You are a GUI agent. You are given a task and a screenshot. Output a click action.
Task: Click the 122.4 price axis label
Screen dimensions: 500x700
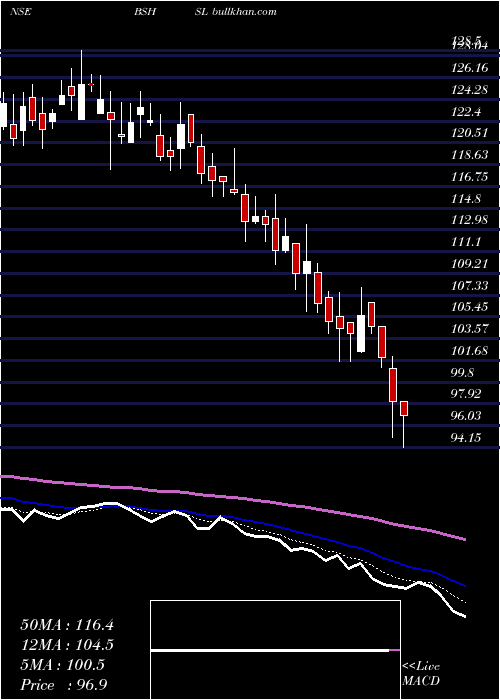pos(467,112)
